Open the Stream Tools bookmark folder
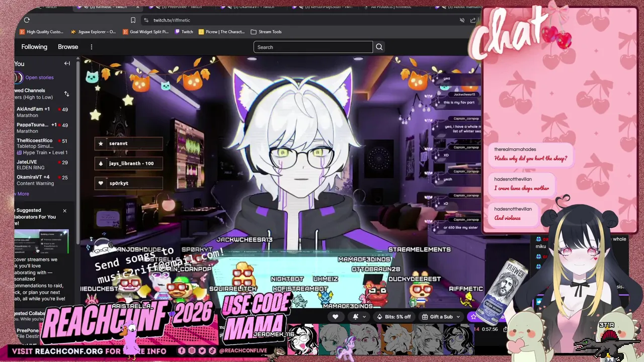Image resolution: width=644 pixels, height=362 pixels. coord(266,32)
